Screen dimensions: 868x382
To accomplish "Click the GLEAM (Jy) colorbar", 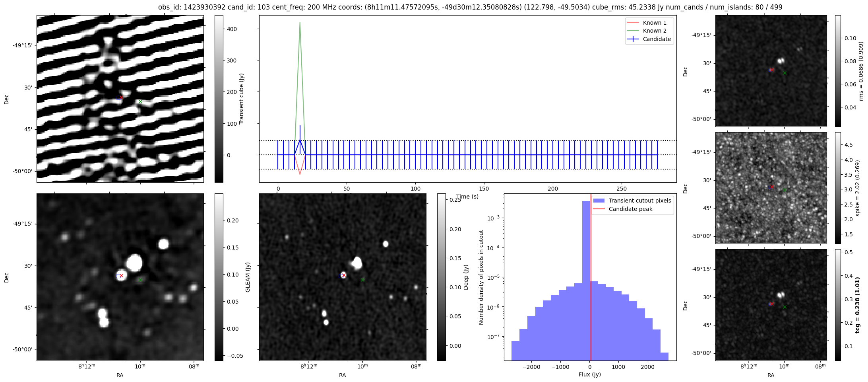I will [x=219, y=277].
